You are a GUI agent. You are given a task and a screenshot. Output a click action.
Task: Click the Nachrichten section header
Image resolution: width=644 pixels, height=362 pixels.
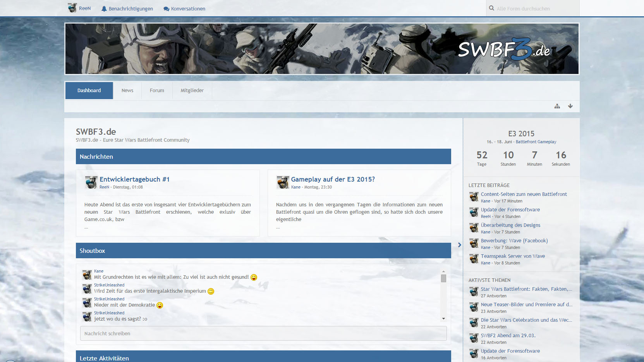point(263,156)
